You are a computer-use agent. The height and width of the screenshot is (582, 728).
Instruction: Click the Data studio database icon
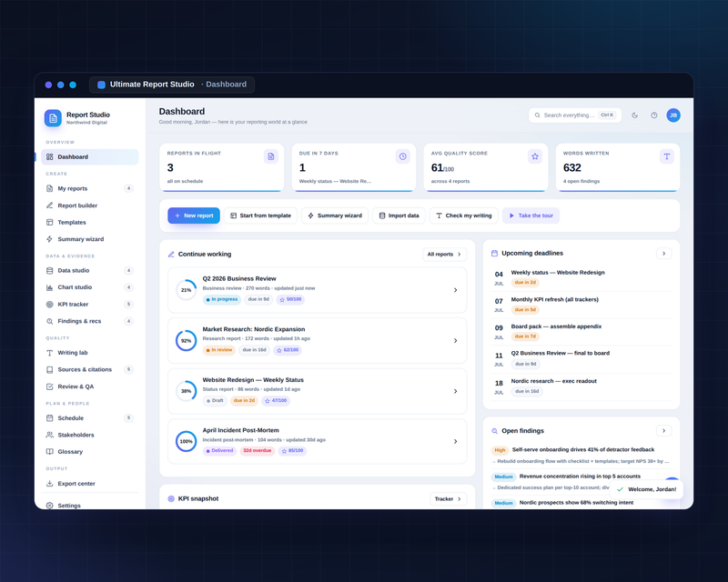coord(50,271)
